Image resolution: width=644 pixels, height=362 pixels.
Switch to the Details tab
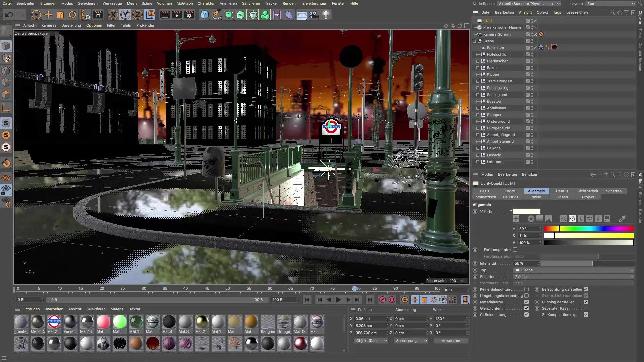(x=562, y=191)
